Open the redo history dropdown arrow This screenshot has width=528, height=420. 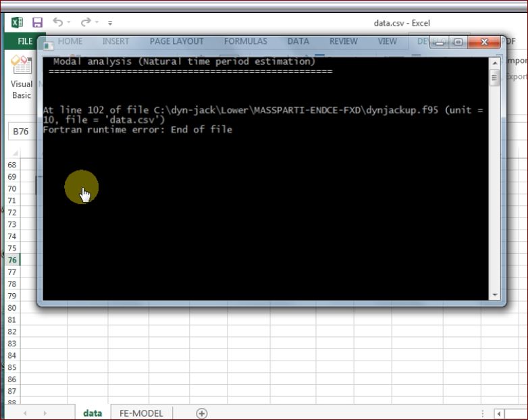[97, 22]
